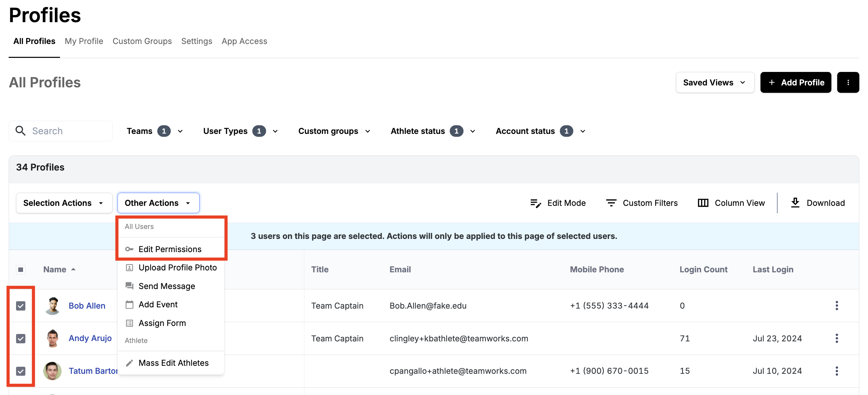Open Andy Arujo's profile link
The height and width of the screenshot is (395, 868).
90,338
